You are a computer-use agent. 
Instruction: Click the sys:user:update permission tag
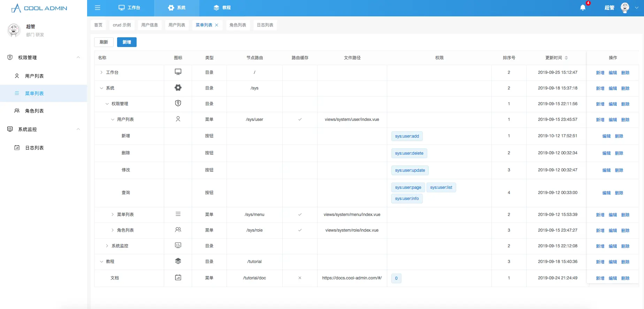click(410, 170)
